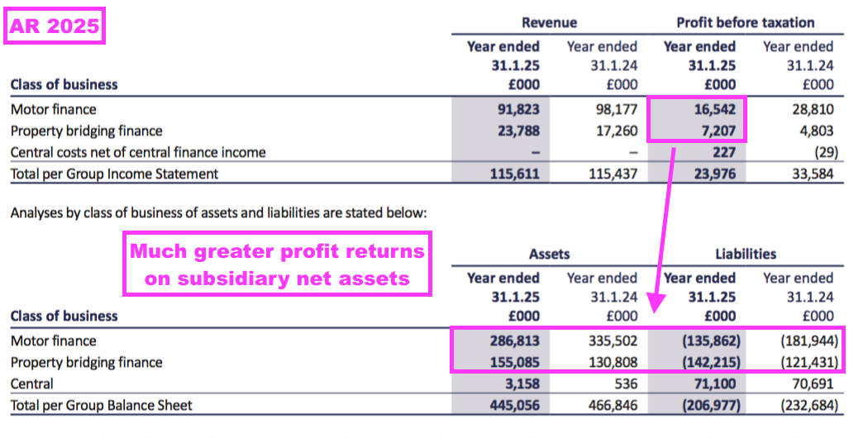
Task: Click Motor finance label in revenue table
Action: click(x=53, y=110)
